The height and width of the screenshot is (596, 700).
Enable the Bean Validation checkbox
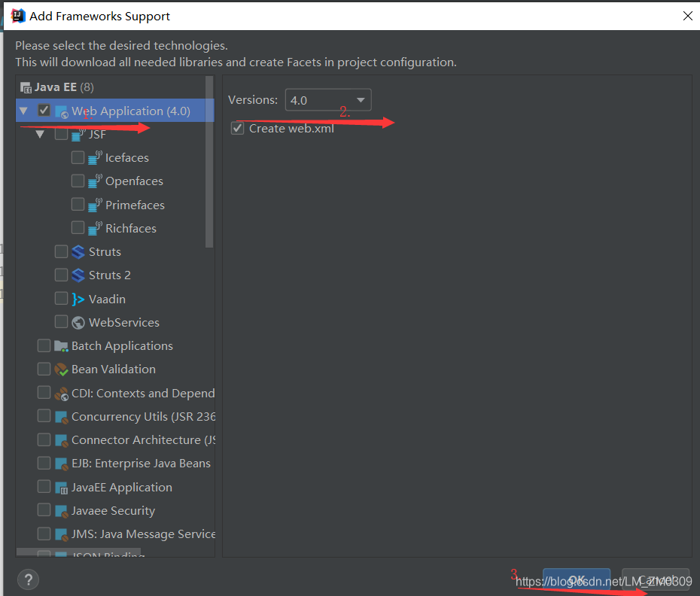(x=44, y=369)
